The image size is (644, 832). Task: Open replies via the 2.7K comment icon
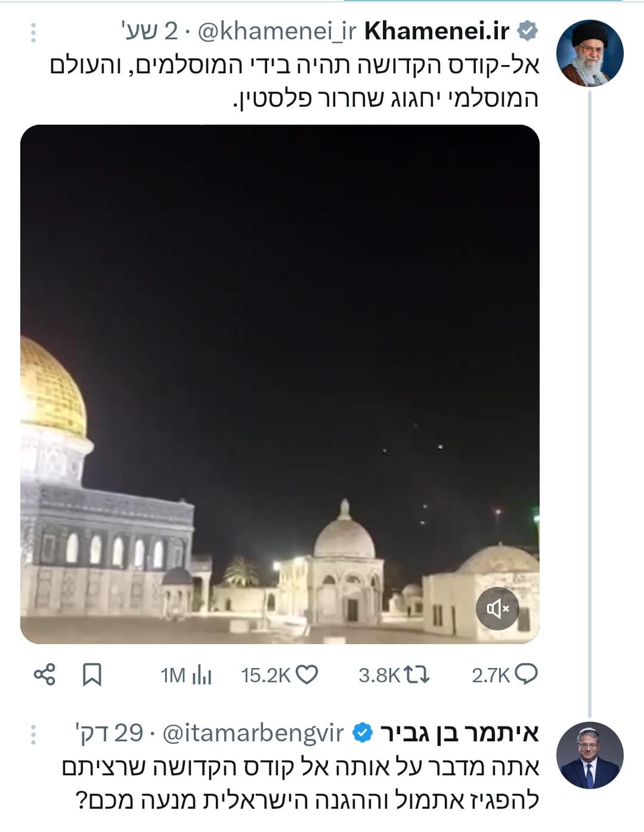tap(525, 674)
